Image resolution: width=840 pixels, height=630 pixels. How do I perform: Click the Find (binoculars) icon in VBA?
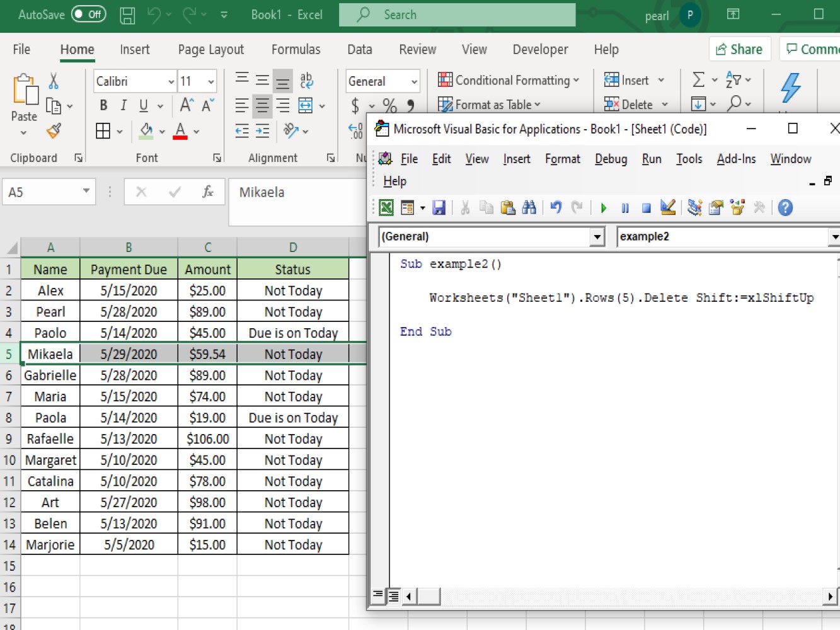[x=529, y=207]
